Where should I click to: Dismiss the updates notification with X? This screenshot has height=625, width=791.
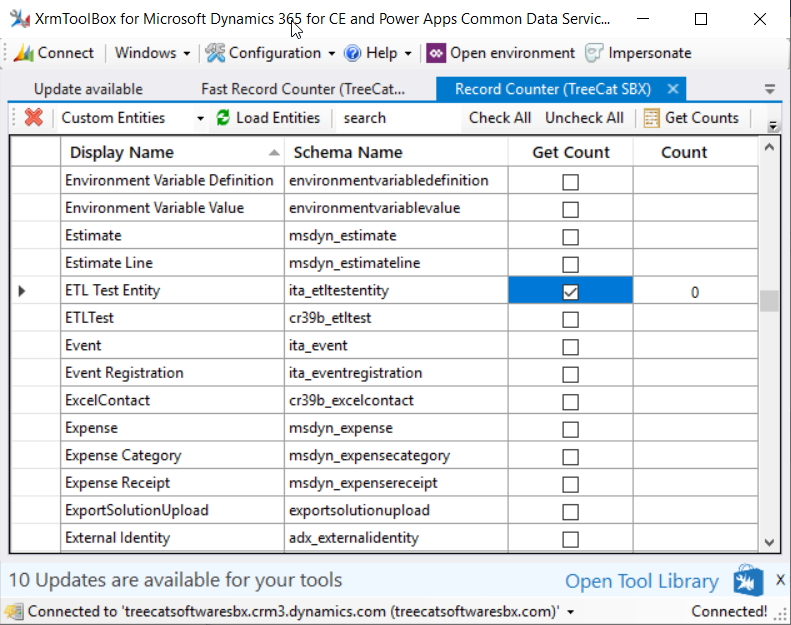pos(780,580)
